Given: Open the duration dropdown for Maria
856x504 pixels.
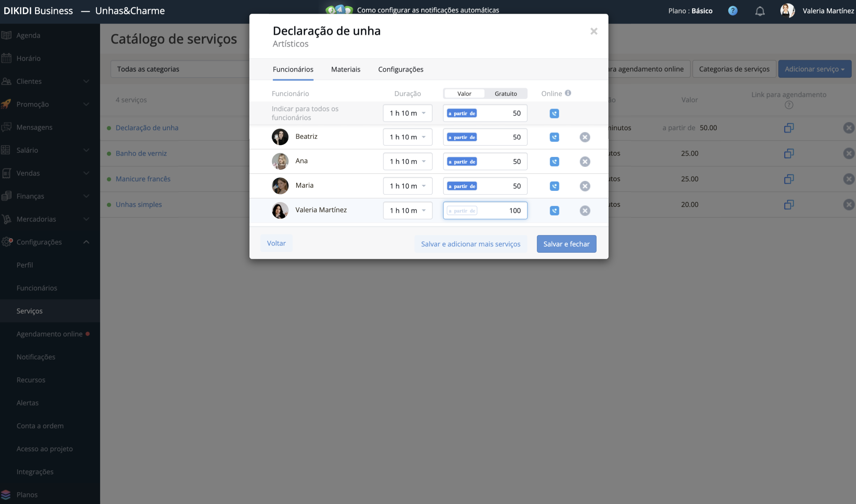Looking at the screenshot, I should coord(408,186).
